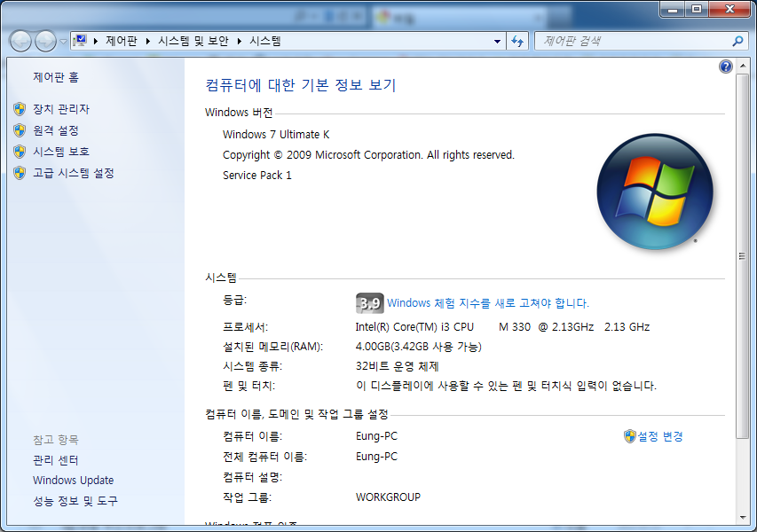This screenshot has width=757, height=532.
Task: Select text Windows 7 Ultimate K
Action: pyautogui.click(x=276, y=135)
